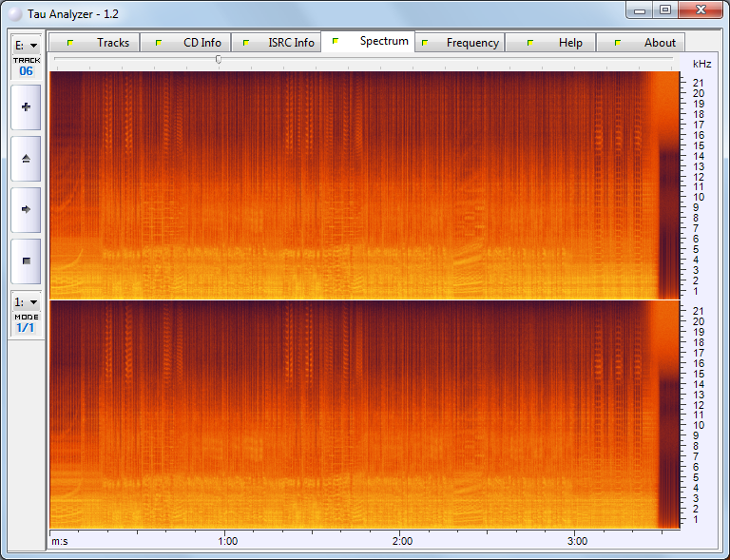Click the yellow indicator on Tracks tab
The image size is (730, 560).
(x=69, y=43)
